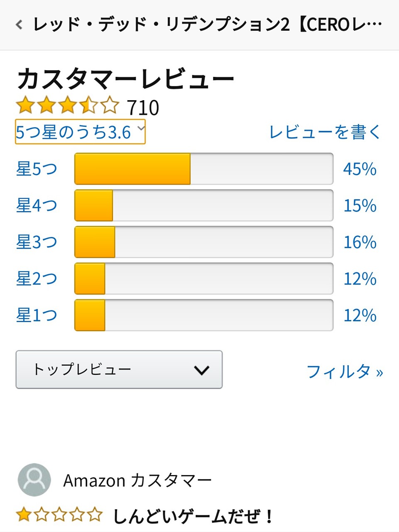Click the down chevron in the sort selector
The height and width of the screenshot is (532, 399).
point(202,370)
